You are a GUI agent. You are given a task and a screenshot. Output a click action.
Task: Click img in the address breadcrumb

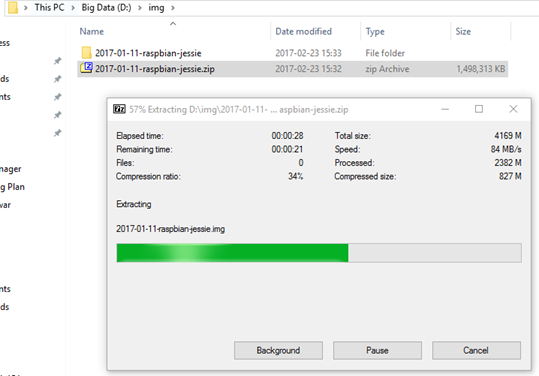point(156,8)
